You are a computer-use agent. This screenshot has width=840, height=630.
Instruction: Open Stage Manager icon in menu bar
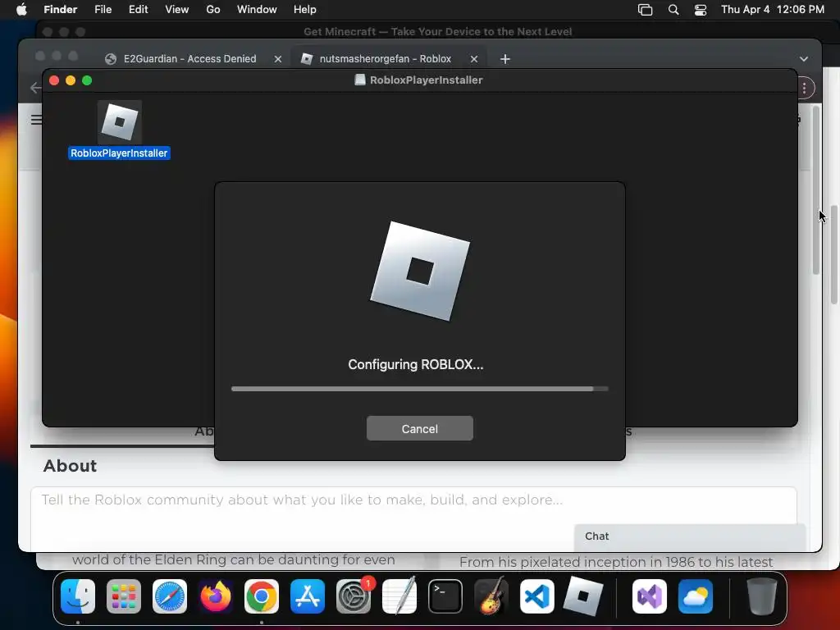coord(645,10)
